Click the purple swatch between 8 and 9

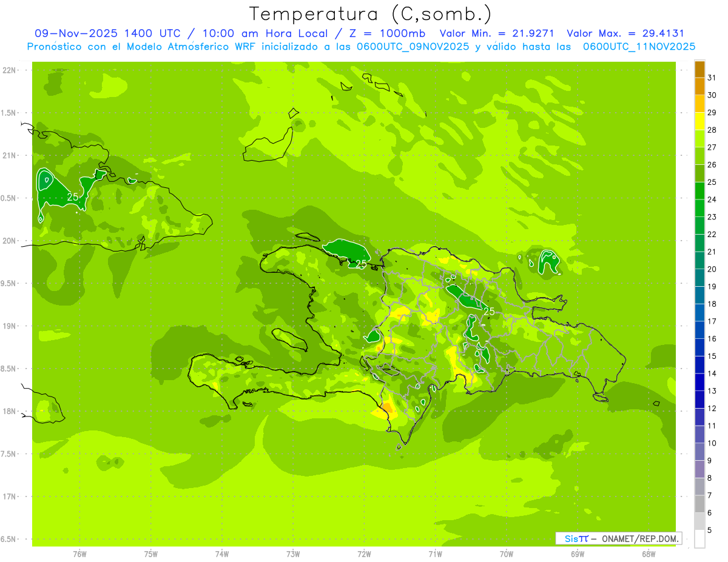point(699,469)
